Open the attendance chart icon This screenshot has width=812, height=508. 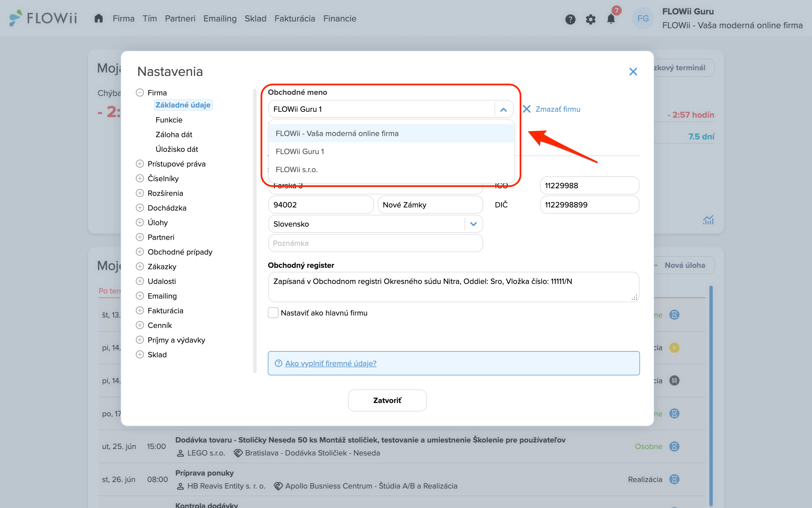708,220
